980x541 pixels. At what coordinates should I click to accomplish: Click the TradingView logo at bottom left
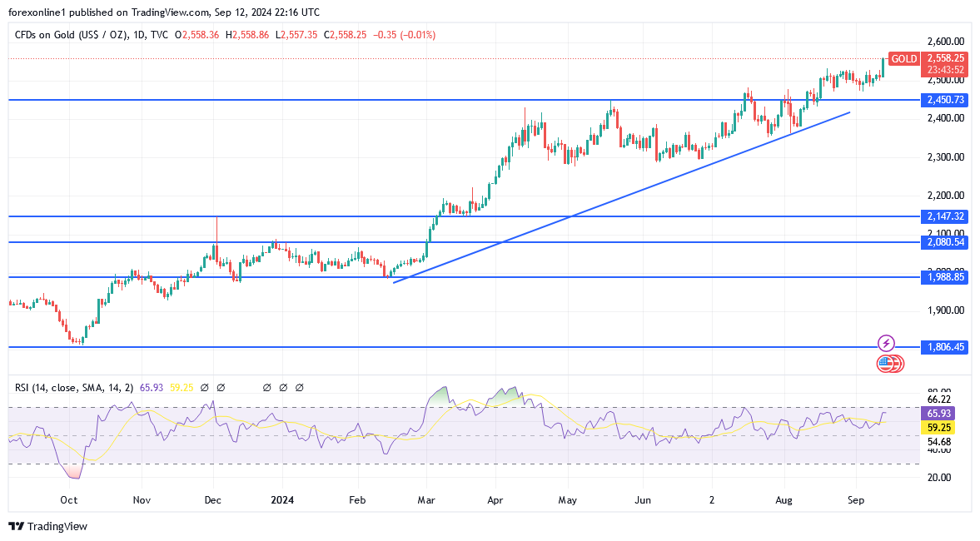(47, 526)
